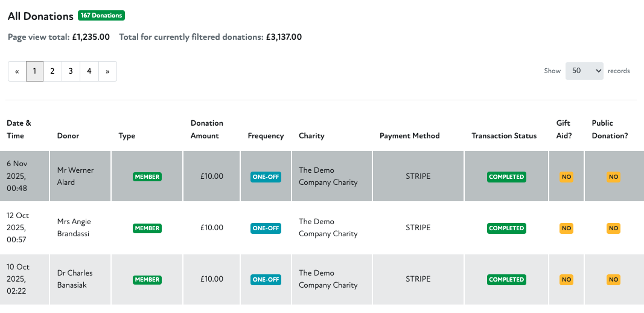
Task: Sort by Date & Time column header
Action: click(x=19, y=129)
